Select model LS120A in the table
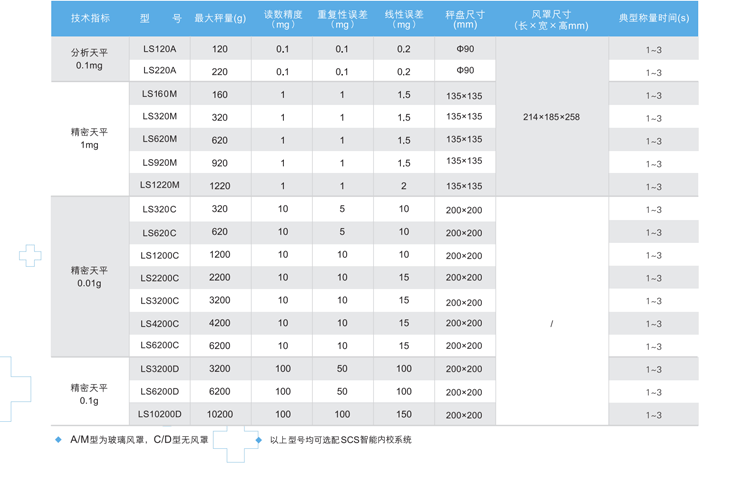 (159, 48)
